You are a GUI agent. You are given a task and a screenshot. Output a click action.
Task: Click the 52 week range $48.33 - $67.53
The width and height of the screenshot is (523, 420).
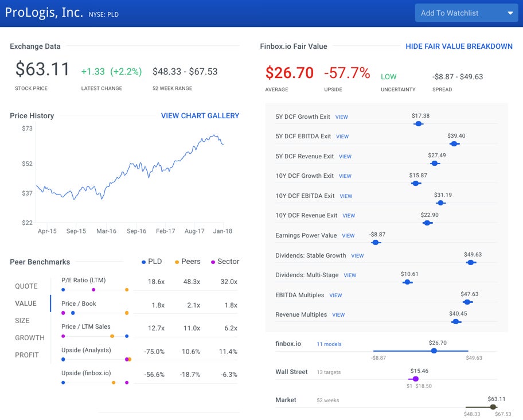[x=185, y=71]
